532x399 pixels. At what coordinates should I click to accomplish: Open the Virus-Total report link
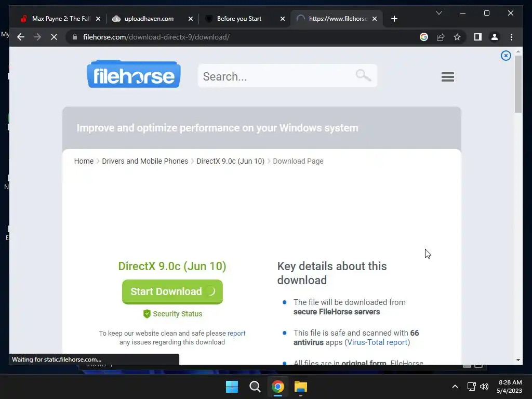click(377, 342)
